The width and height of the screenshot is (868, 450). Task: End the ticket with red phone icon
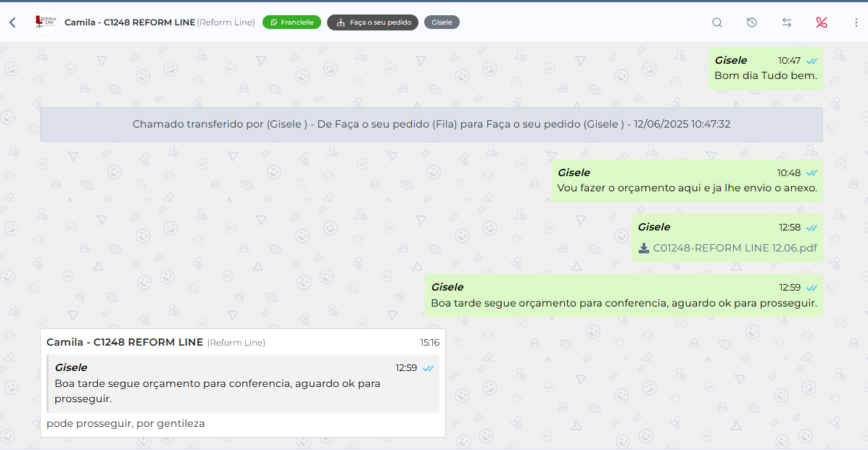pos(822,22)
